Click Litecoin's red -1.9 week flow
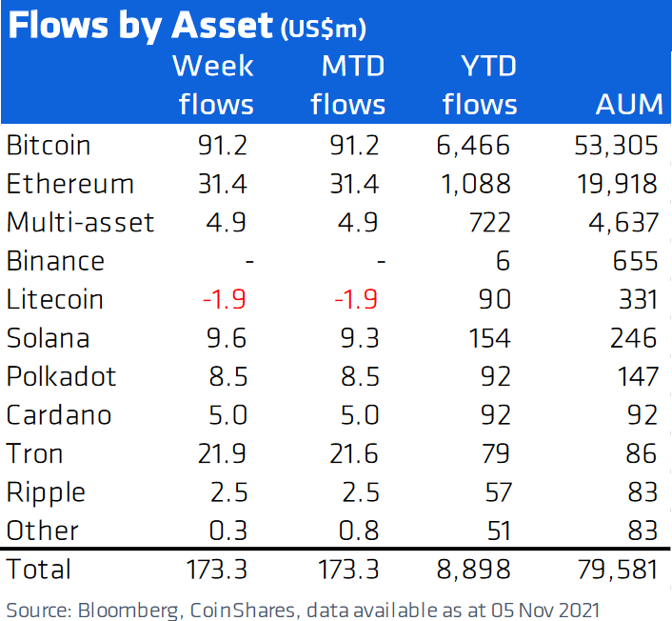Viewport: 672px width, 621px height. point(224,299)
